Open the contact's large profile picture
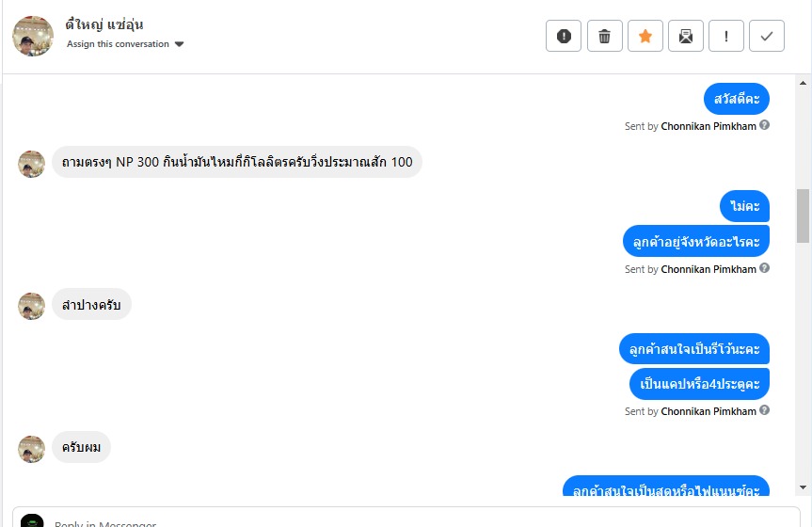The width and height of the screenshot is (812, 527). tap(33, 36)
